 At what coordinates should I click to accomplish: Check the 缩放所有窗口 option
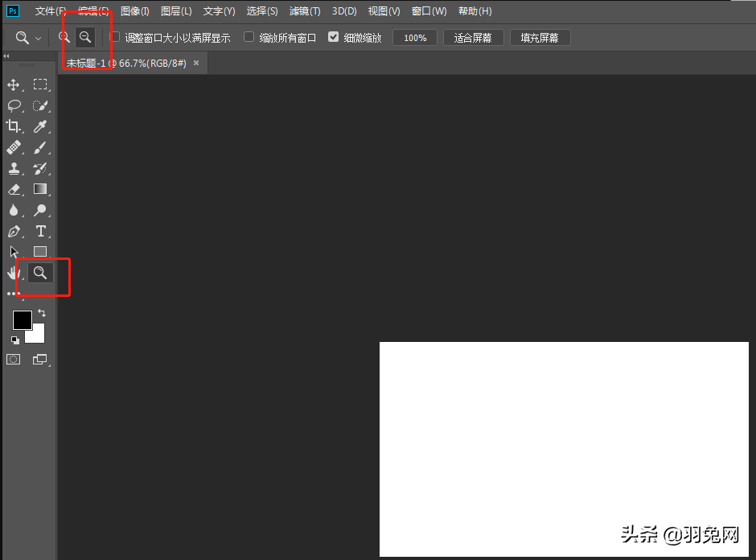(249, 37)
